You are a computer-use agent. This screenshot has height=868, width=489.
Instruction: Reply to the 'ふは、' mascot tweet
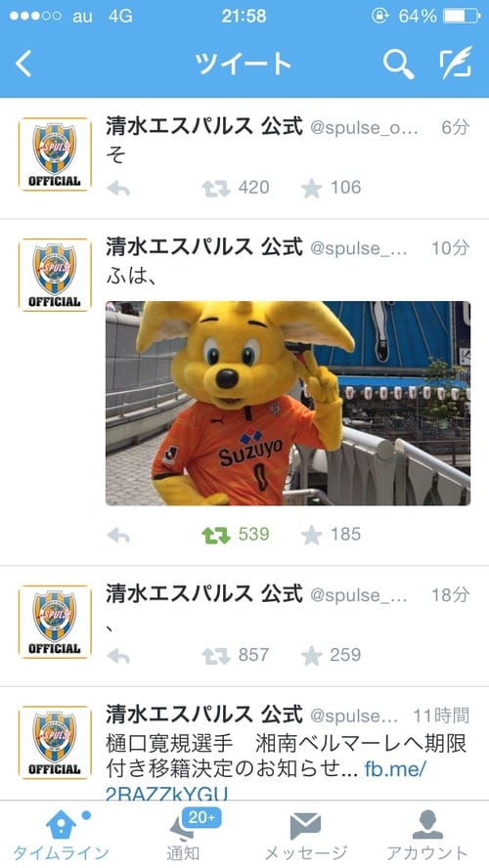click(118, 535)
